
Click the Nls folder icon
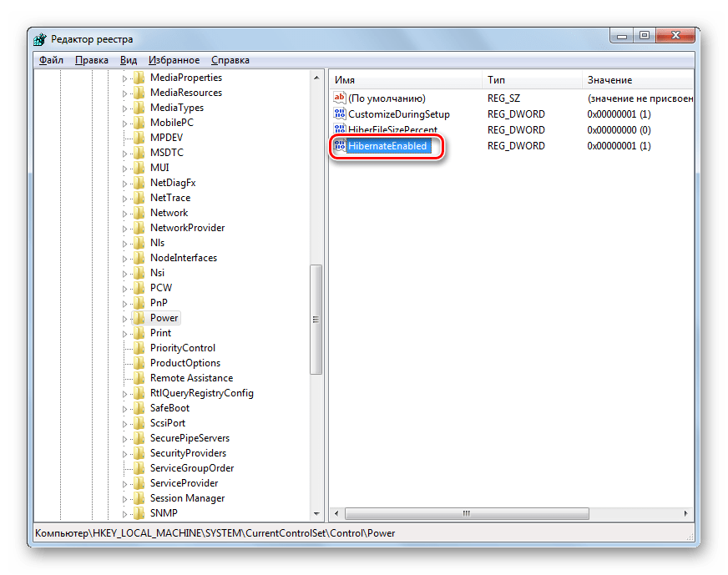[x=139, y=243]
